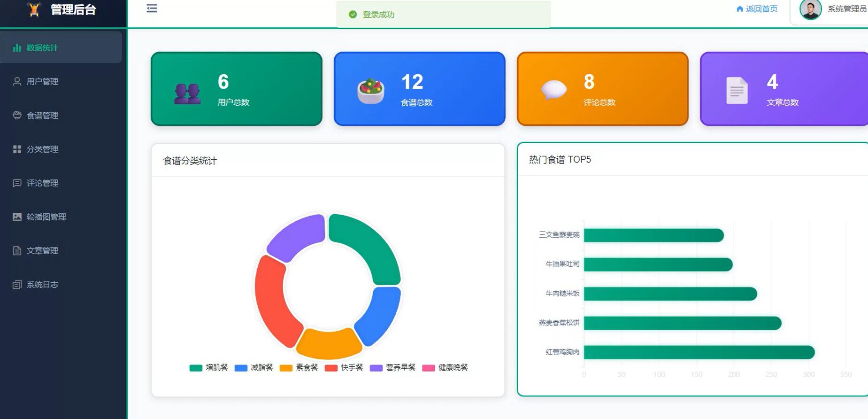868x419 pixels.
Task: Click the 燕麦香蕉松饼 bar
Action: click(683, 323)
